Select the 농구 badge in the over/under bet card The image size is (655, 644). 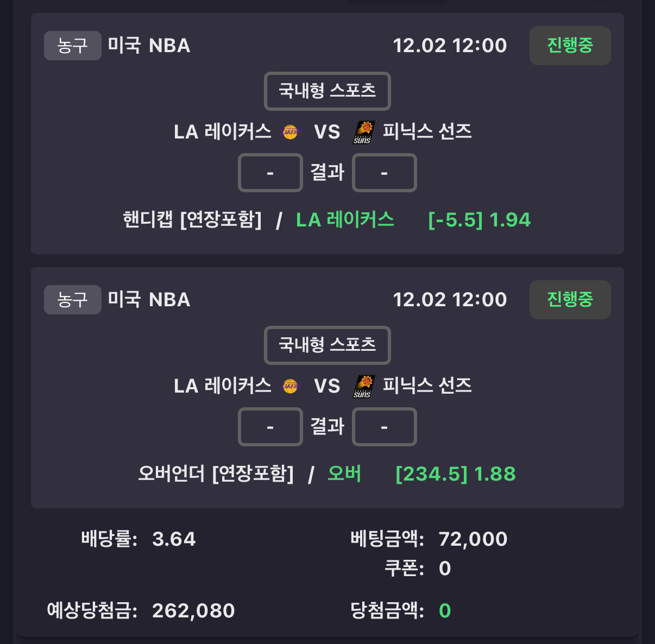coord(72,300)
